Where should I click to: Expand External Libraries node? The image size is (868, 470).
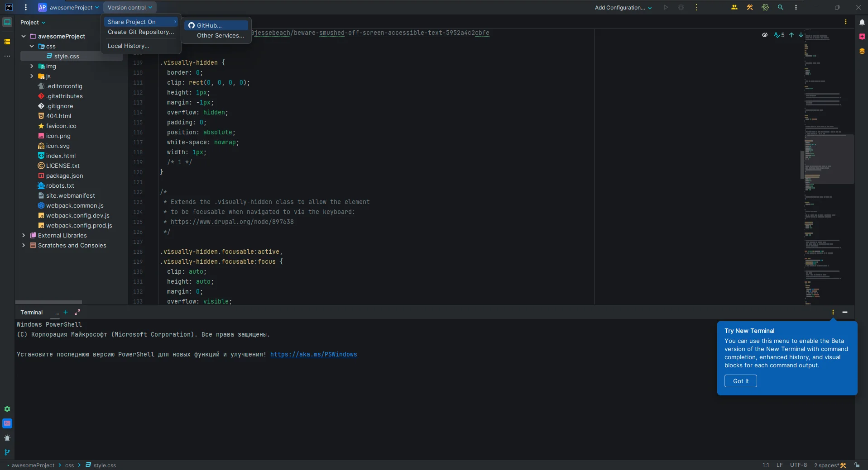(24, 235)
